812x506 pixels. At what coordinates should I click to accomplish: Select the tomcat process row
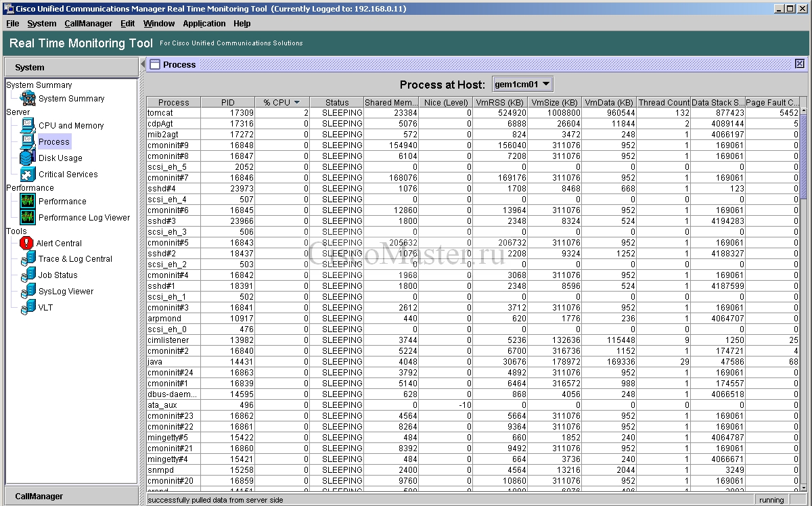tap(473, 113)
